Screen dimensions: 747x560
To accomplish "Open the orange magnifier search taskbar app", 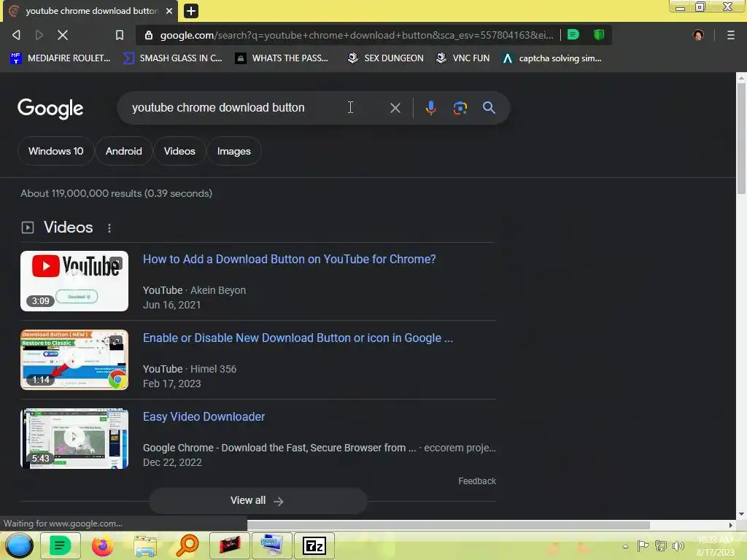I will [x=187, y=545].
